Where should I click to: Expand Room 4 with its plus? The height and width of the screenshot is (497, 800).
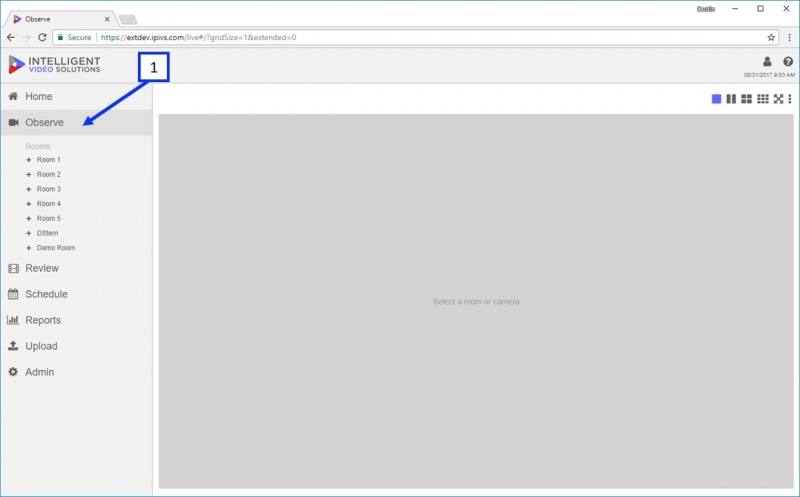click(x=29, y=204)
